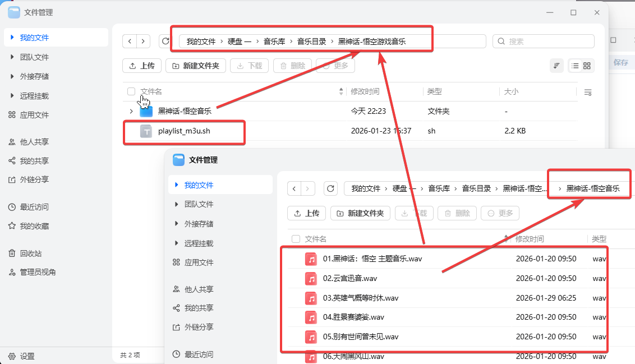Select the music icon of 03.英雄气概等时休.wav
This screenshot has width=635, height=364.
[x=311, y=298]
